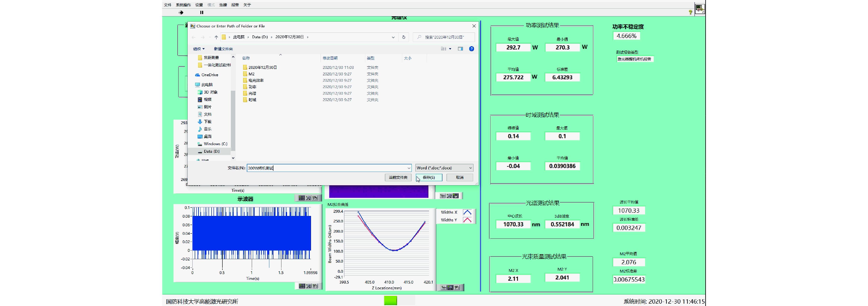
Task: Click the 取消 button
Action: coord(460,178)
